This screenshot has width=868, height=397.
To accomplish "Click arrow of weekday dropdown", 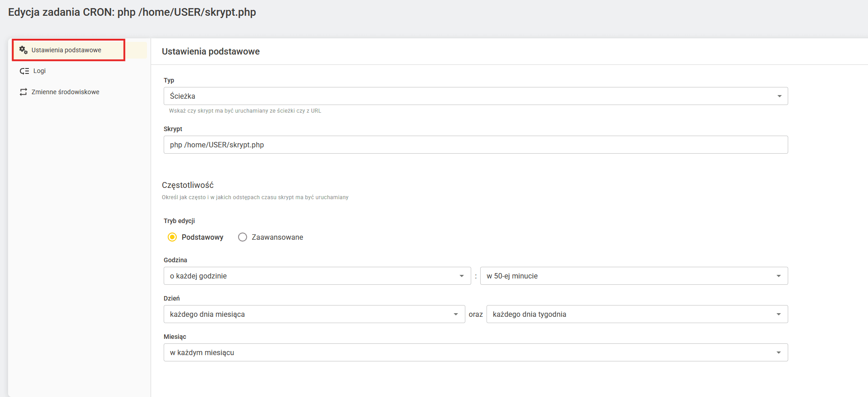I will coord(779,315).
